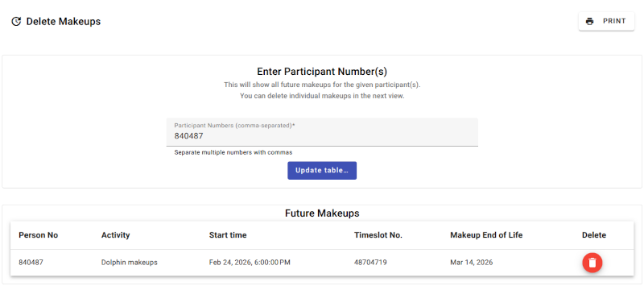
Task: Click the Delete Makeups page title
Action: click(x=64, y=22)
